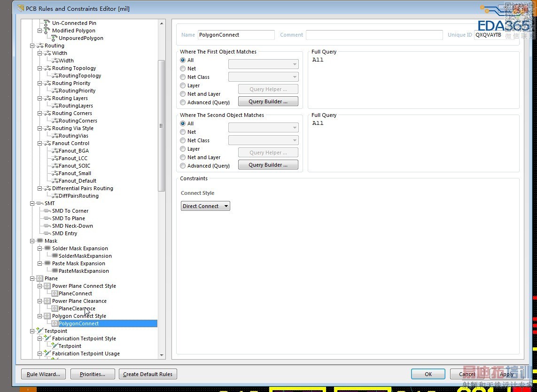Image resolution: width=537 pixels, height=392 pixels.
Task: Choose Layer radio for first object
Action: coord(183,85)
